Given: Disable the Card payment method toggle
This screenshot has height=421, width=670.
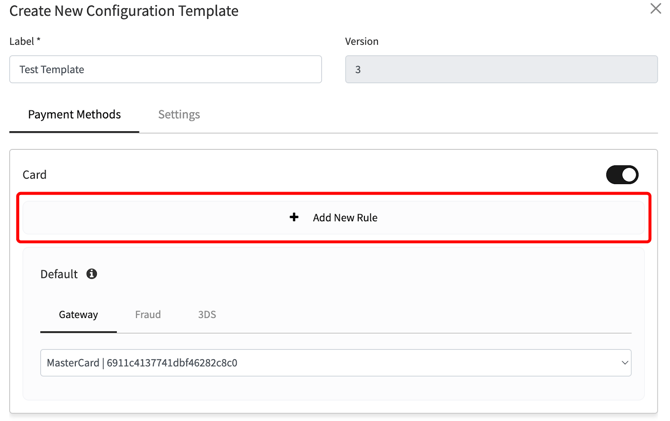Looking at the screenshot, I should click(622, 174).
